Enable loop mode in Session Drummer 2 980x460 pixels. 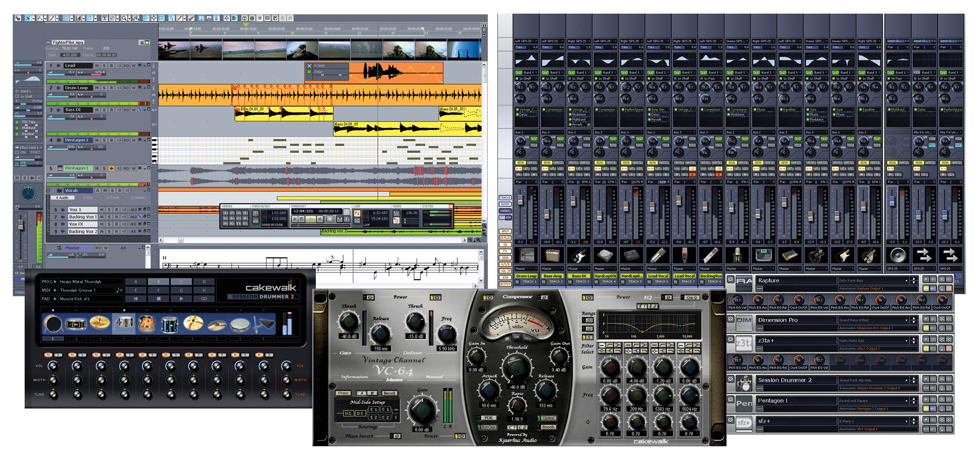coord(204,298)
